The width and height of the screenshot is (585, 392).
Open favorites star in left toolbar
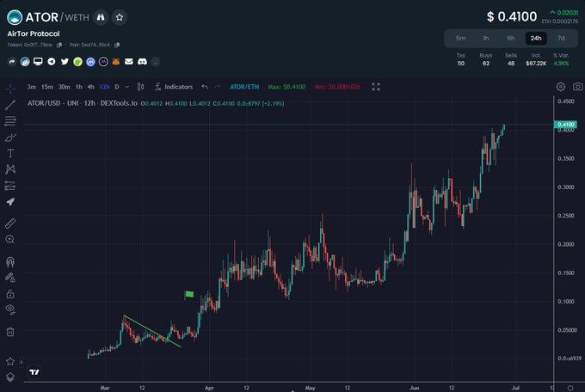coord(10,361)
